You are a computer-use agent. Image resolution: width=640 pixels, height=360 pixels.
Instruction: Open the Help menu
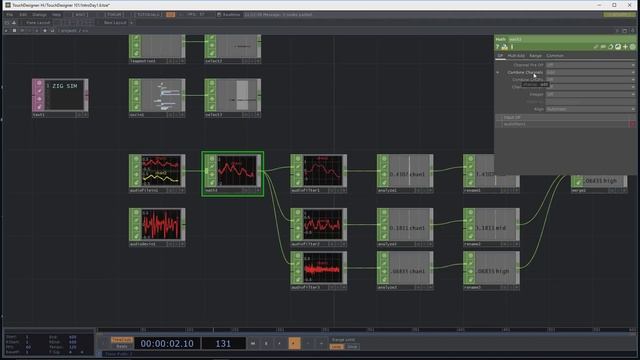[56, 15]
